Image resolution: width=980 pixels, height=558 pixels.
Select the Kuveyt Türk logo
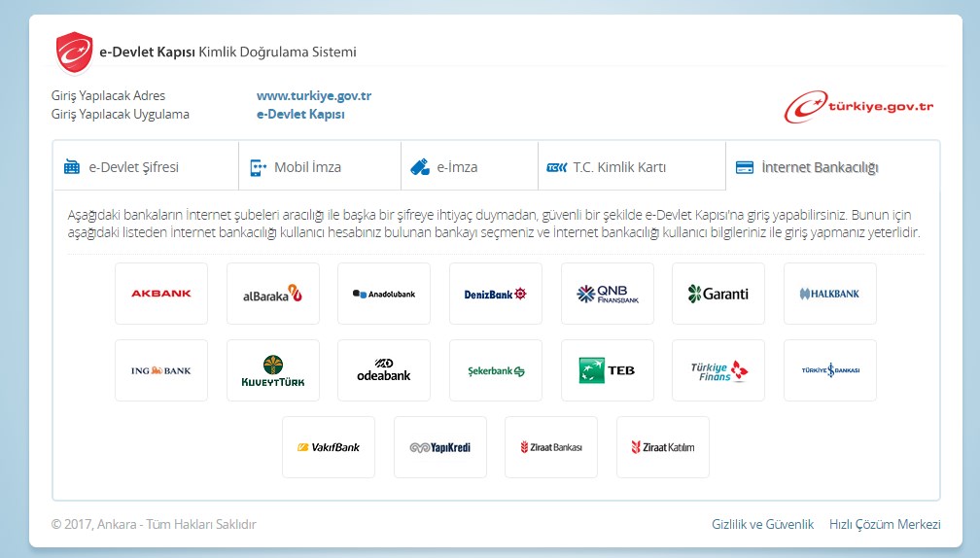[273, 370]
